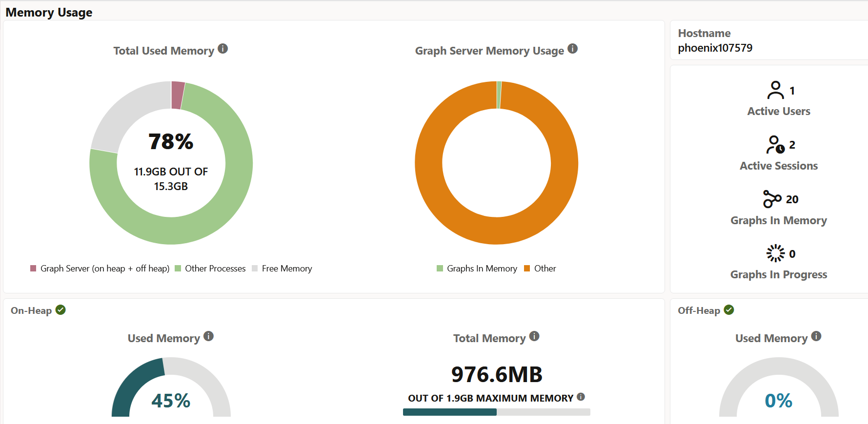Click the Graphs In Progress spinner icon
Image resolution: width=868 pixels, height=424 pixels.
(775, 253)
